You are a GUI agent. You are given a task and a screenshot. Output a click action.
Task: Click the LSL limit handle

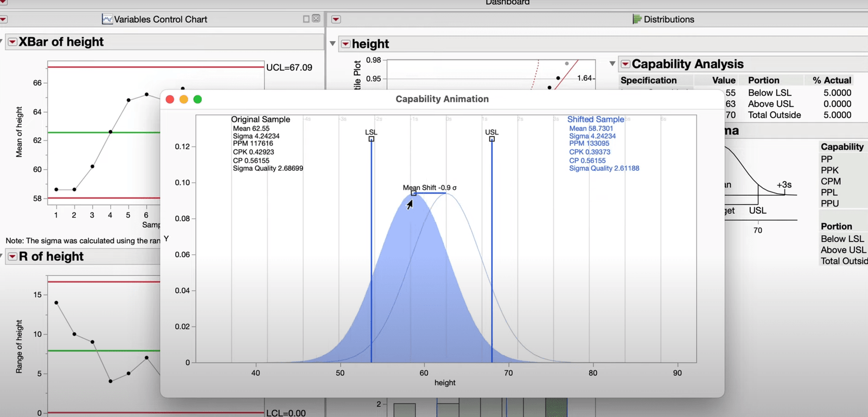click(372, 139)
